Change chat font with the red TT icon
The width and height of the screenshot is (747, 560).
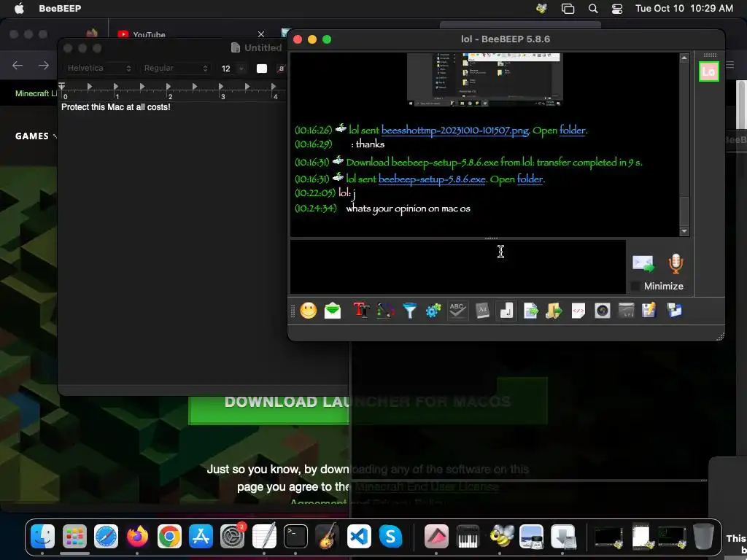(x=361, y=311)
